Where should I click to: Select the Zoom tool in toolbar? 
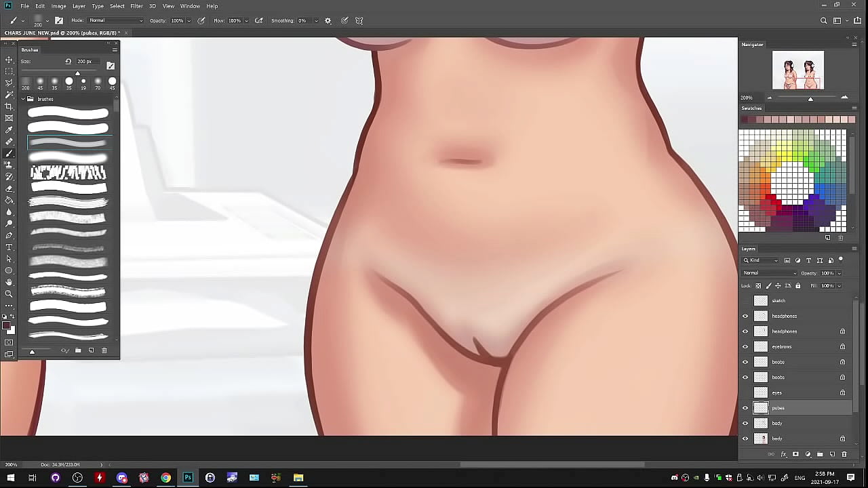click(9, 293)
